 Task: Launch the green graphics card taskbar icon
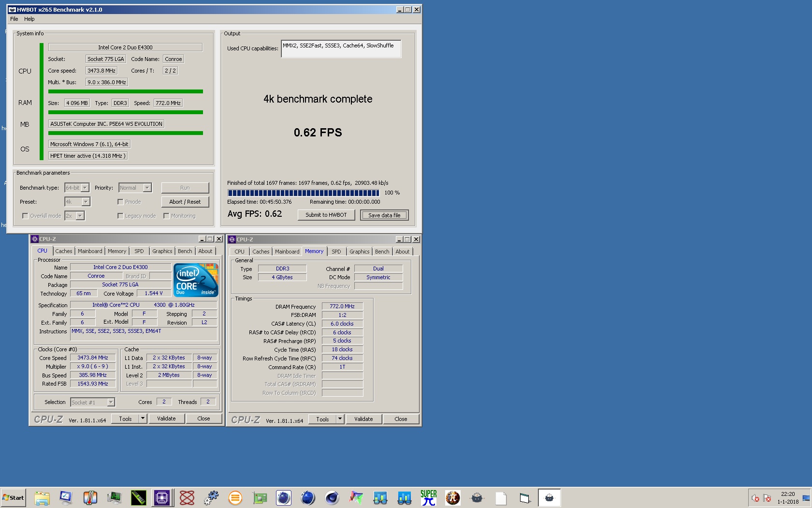pos(260,498)
